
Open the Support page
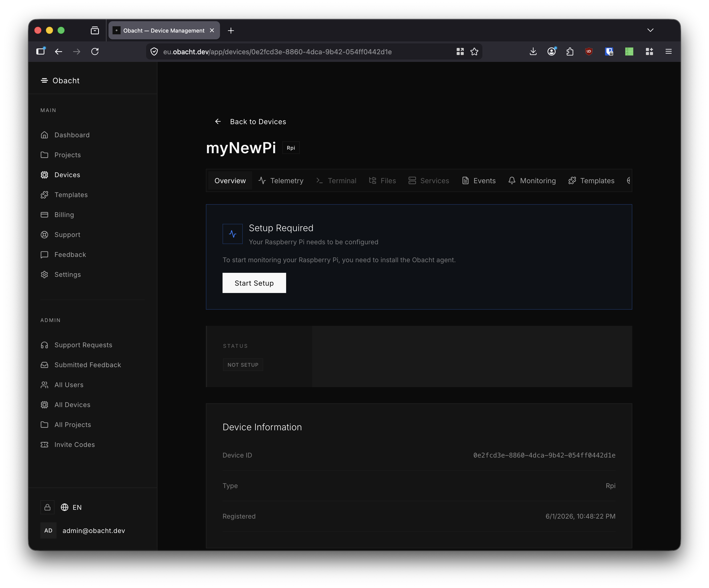click(60, 234)
